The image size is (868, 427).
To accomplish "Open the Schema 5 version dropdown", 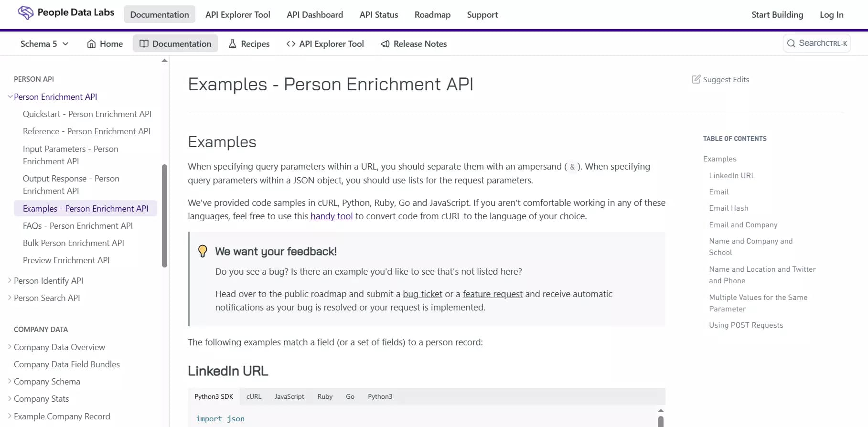I will coord(44,44).
